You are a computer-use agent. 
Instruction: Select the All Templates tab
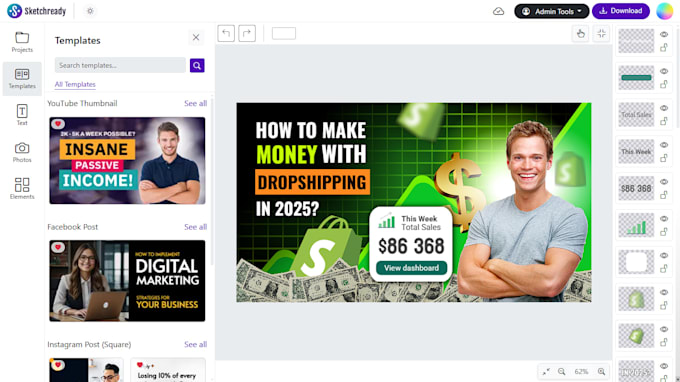(75, 84)
